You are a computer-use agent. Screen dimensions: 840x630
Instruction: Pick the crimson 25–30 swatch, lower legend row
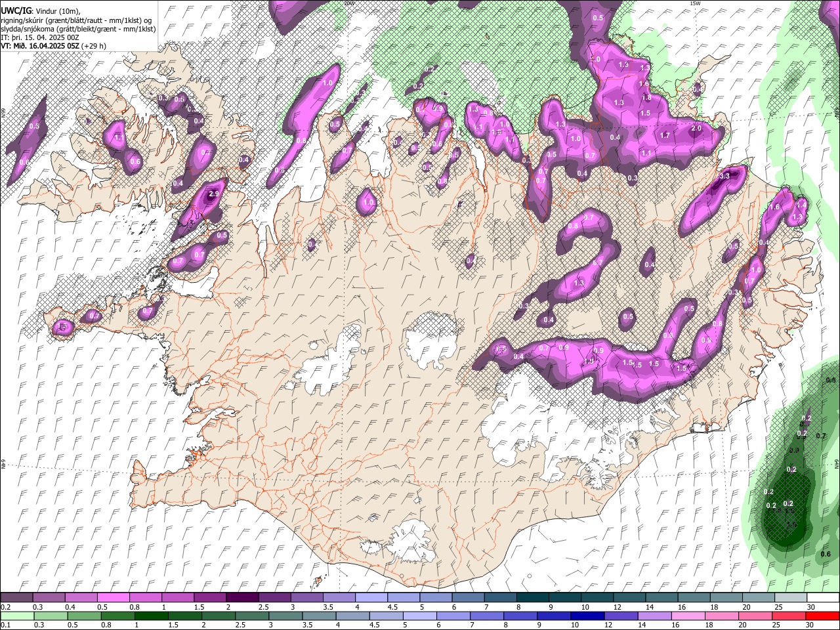click(x=789, y=616)
